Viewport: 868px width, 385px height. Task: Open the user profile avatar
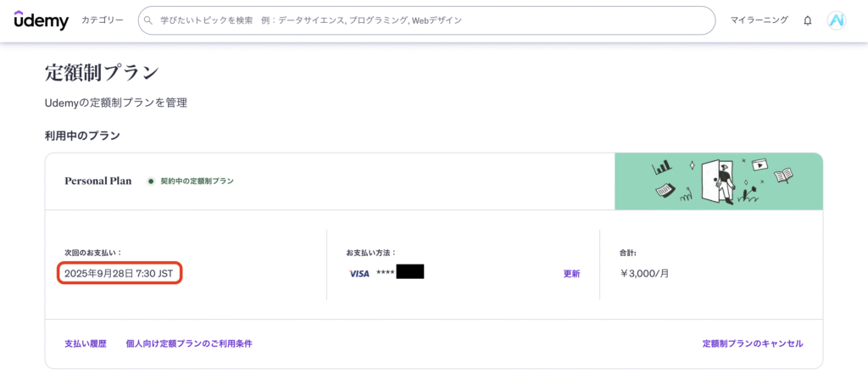point(837,20)
